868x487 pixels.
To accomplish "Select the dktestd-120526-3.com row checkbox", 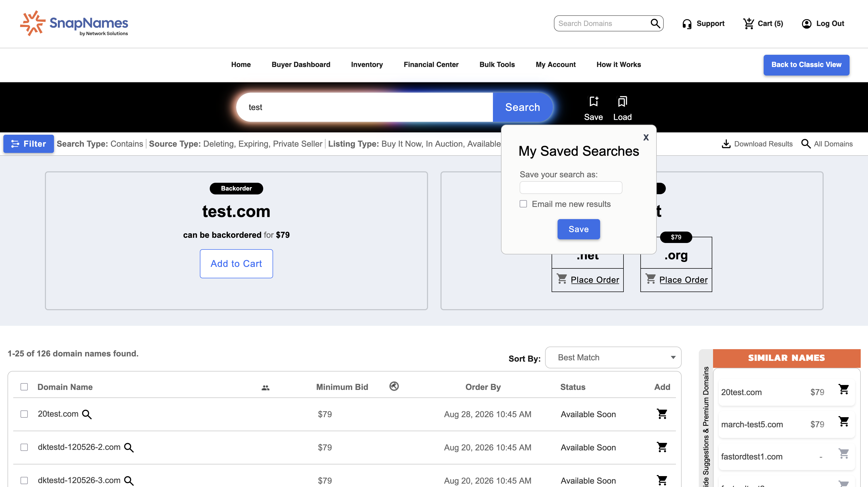I will pyautogui.click(x=24, y=481).
